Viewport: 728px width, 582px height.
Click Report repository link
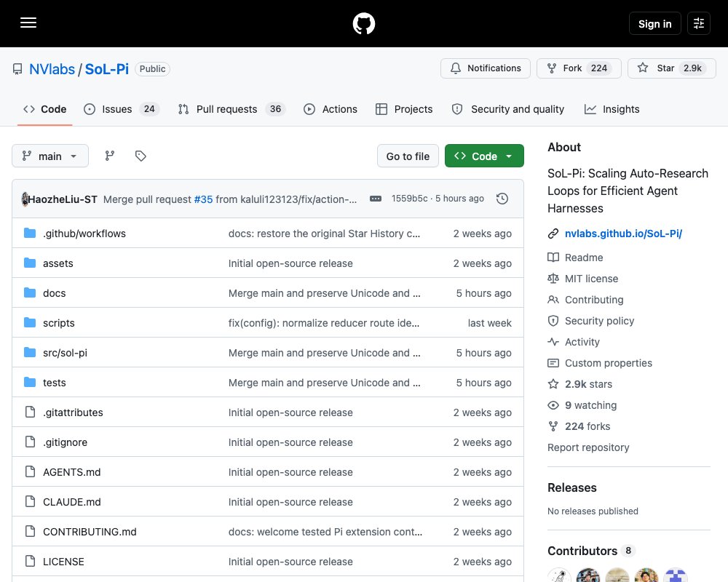[x=588, y=447]
